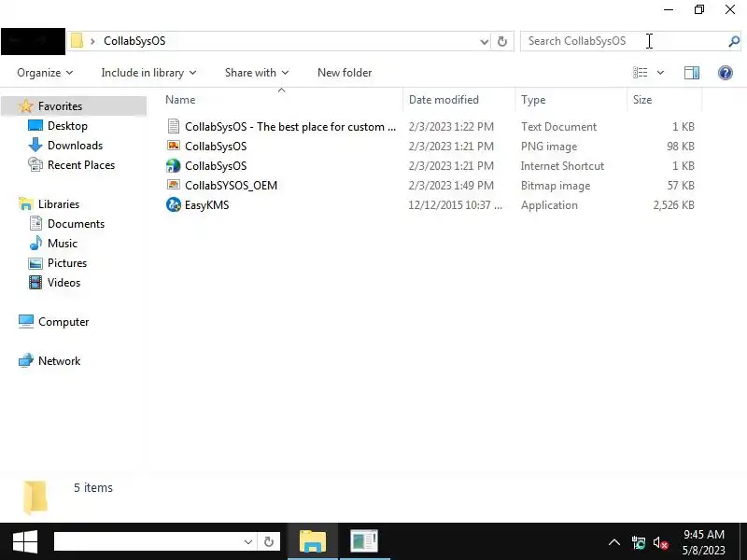Select Libraries in the navigation pane
Image resolution: width=747 pixels, height=560 pixels.
point(59,203)
